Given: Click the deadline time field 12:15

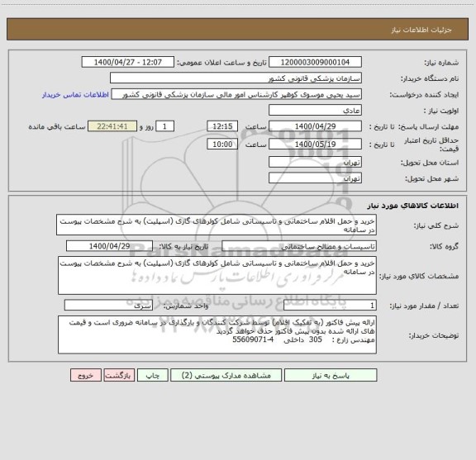Looking at the screenshot, I should [222, 126].
